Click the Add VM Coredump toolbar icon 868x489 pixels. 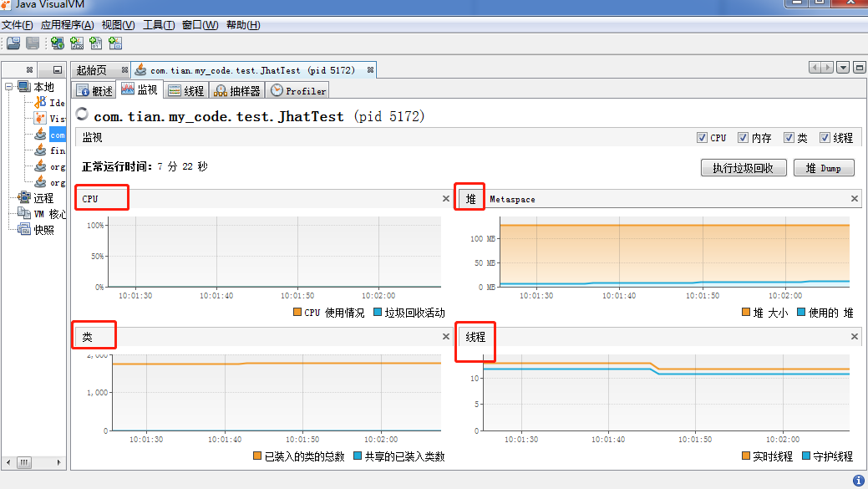point(96,43)
